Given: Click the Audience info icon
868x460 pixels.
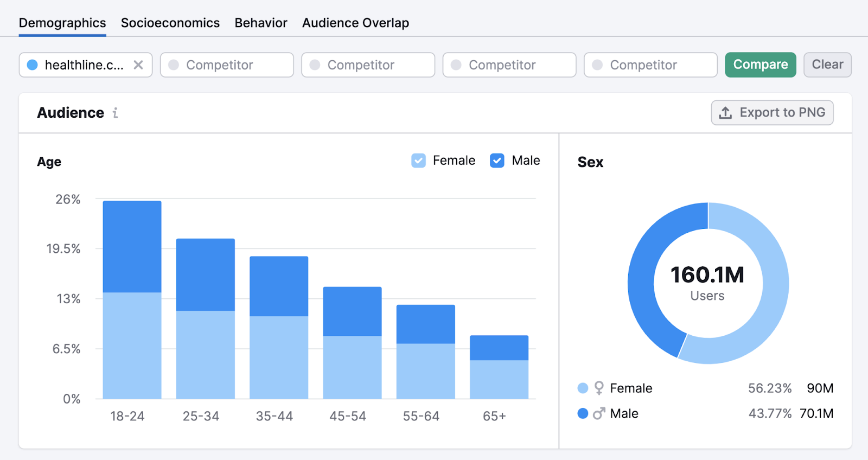Looking at the screenshot, I should pos(115,113).
